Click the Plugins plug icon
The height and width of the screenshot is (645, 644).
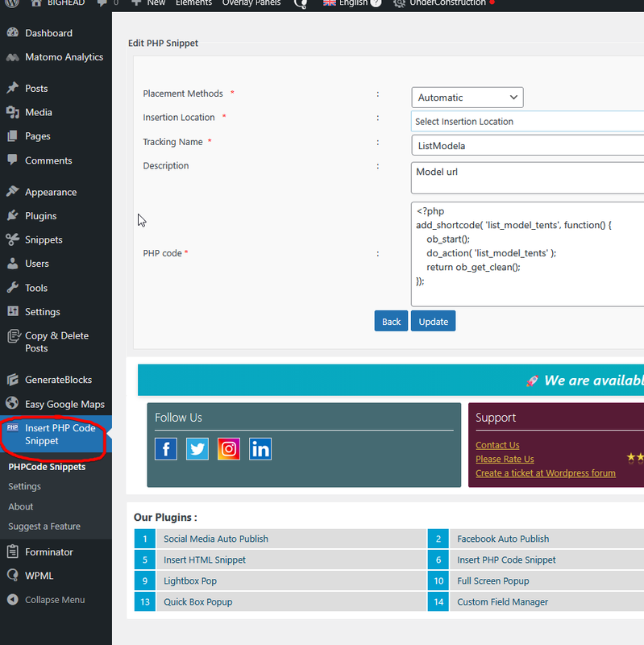click(x=13, y=215)
